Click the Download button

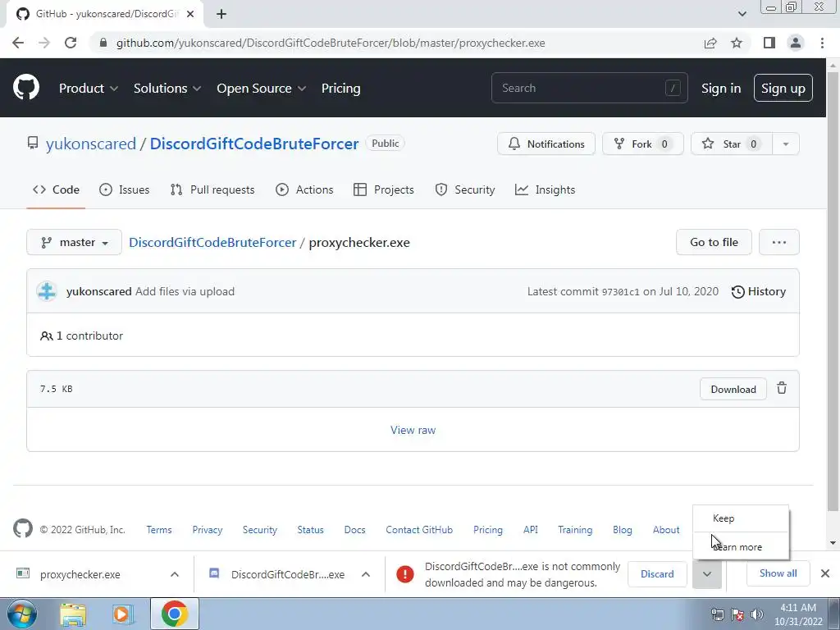[x=733, y=389]
